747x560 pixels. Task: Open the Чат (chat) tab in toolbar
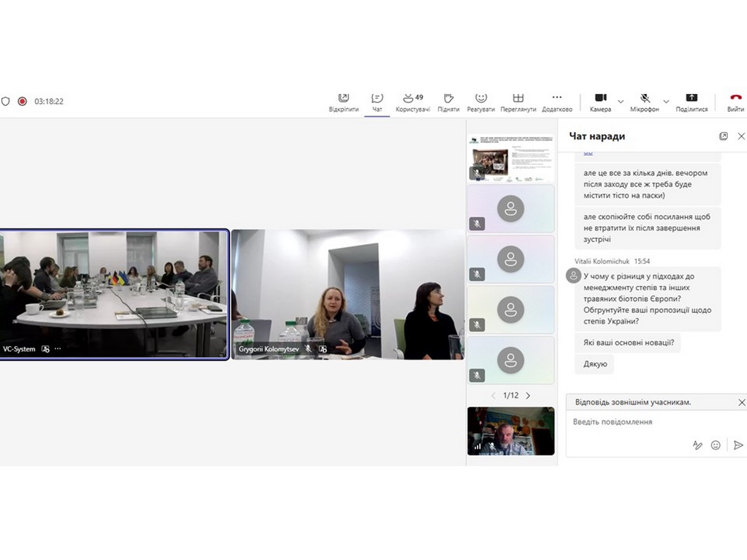pos(377,102)
